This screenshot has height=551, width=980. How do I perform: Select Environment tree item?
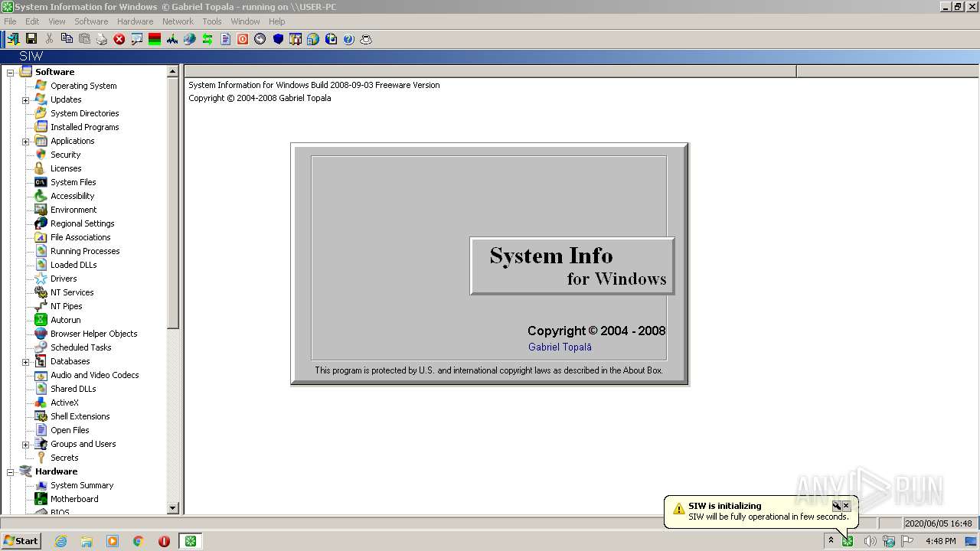point(73,210)
